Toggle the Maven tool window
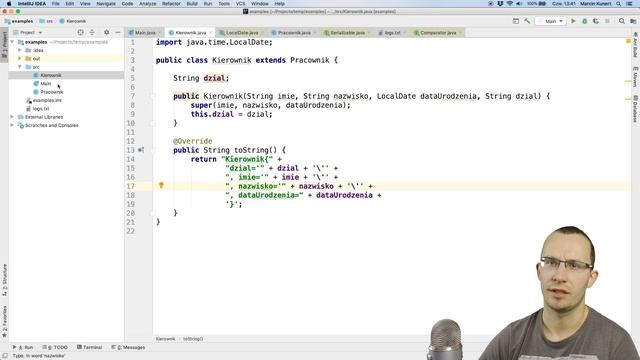Image resolution: width=640 pixels, height=360 pixels. (635, 77)
